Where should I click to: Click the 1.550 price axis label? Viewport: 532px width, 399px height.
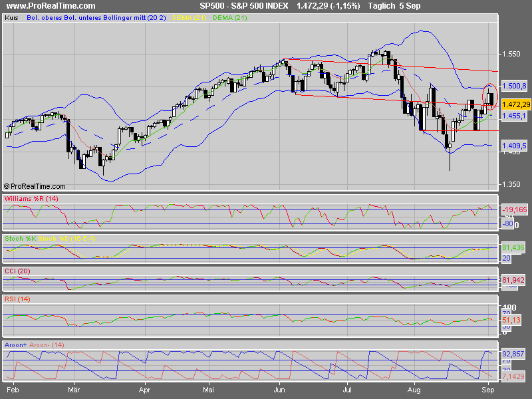[511, 54]
